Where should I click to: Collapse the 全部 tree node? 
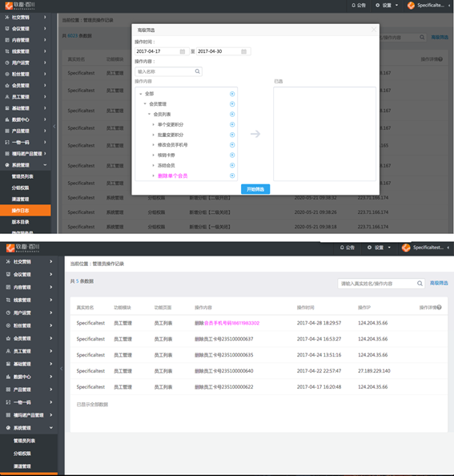click(141, 94)
